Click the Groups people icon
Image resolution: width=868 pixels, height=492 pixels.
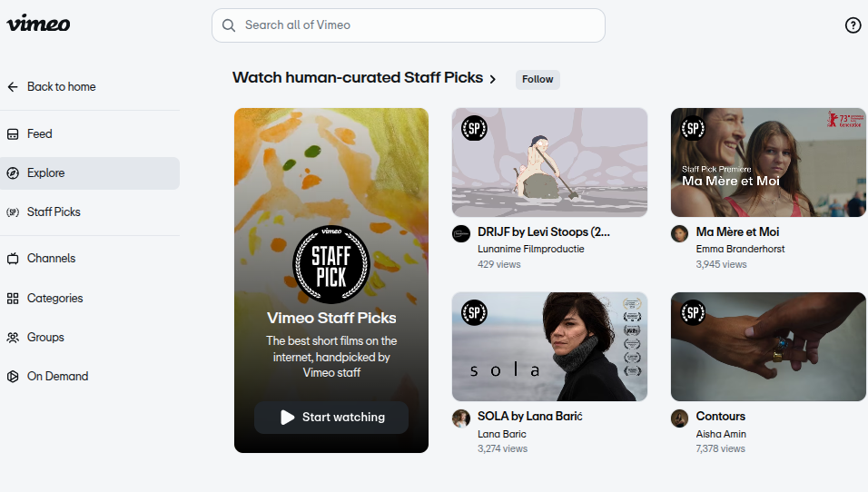[13, 338]
